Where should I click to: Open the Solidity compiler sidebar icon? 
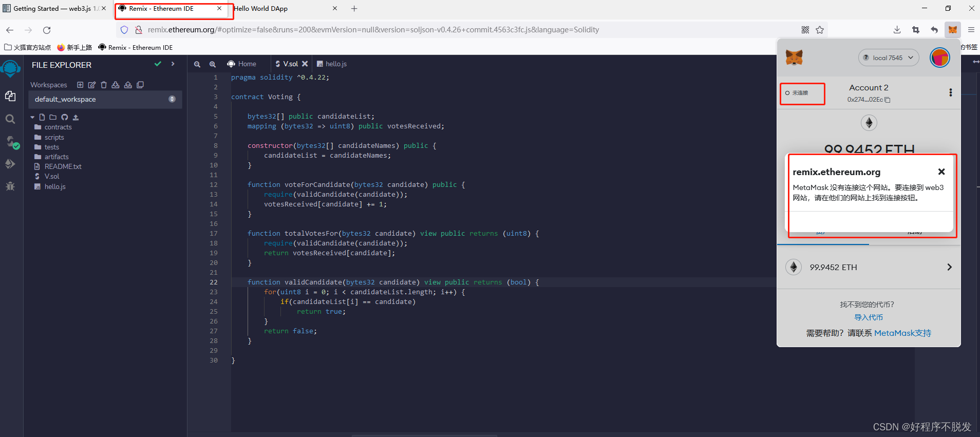coord(12,142)
